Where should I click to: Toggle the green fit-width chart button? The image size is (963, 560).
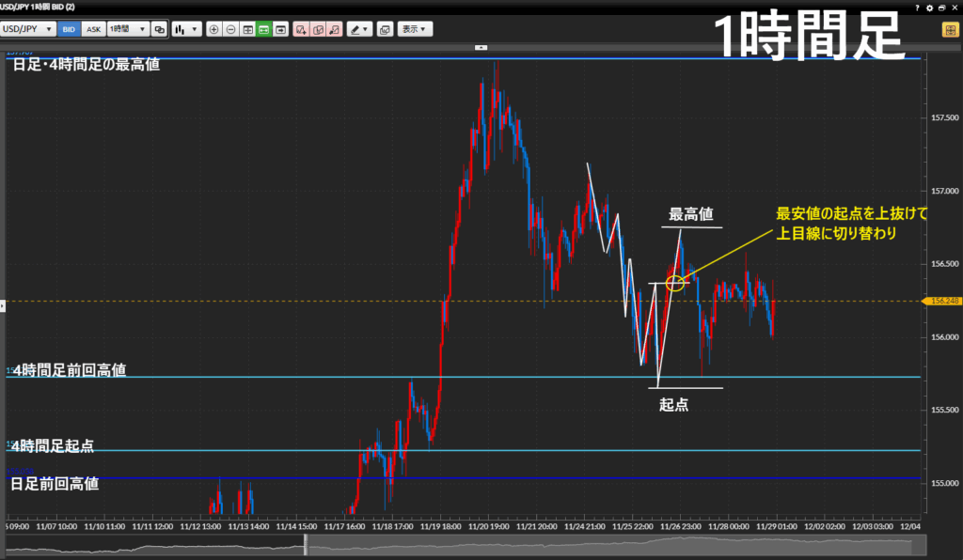pos(264,29)
